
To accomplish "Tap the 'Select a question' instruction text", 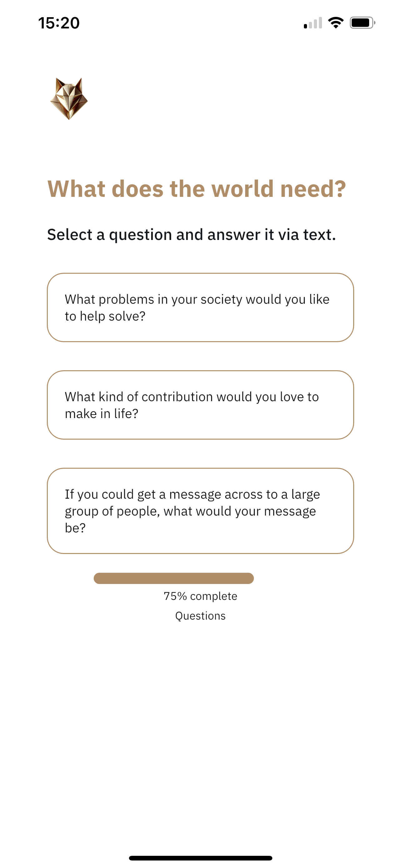I will click(191, 235).
